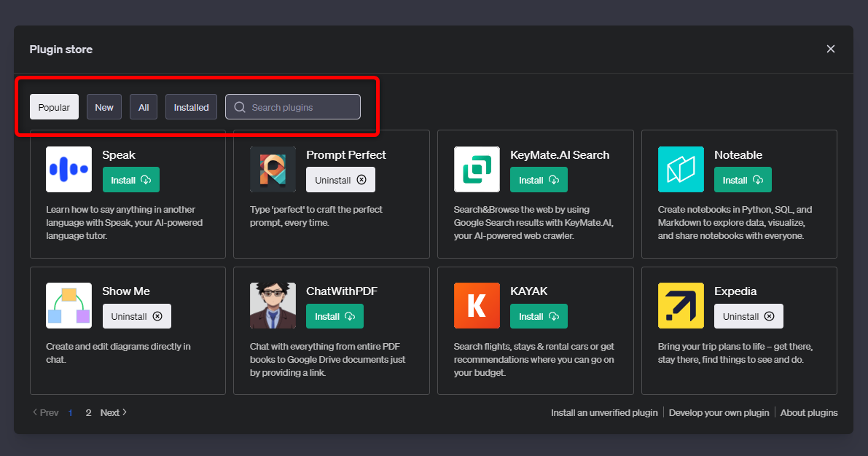Install the ChatWithPDF plugin
This screenshot has width=868, height=456.
335,316
